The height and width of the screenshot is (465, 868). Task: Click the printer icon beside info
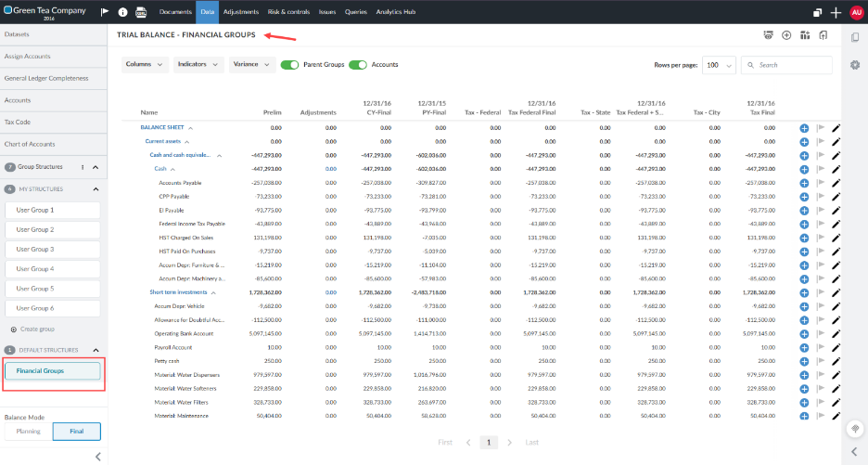point(141,12)
